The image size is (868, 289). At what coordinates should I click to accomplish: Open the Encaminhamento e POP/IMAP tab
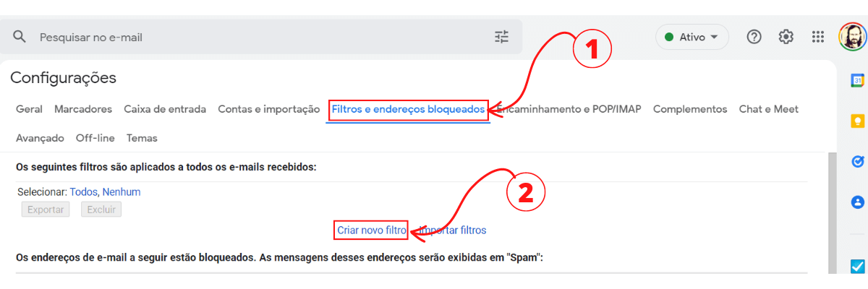[x=569, y=109]
